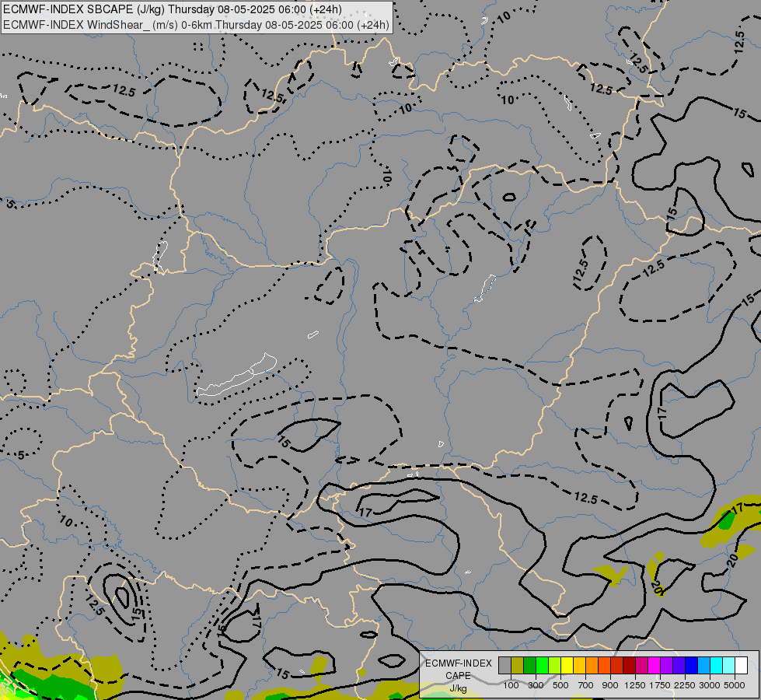Select the bright green legend swatch
This screenshot has width=761, height=700.
pos(542,665)
